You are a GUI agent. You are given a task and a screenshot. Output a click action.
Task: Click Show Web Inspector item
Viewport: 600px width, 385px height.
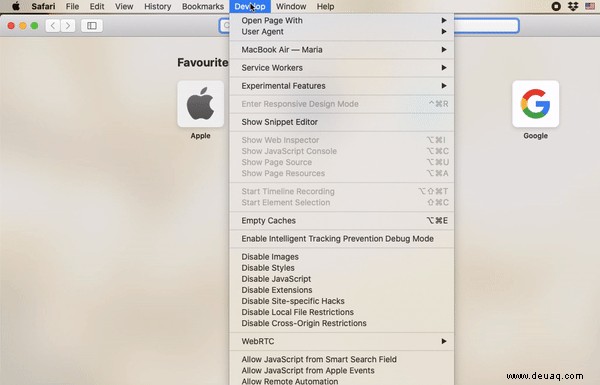point(342,140)
